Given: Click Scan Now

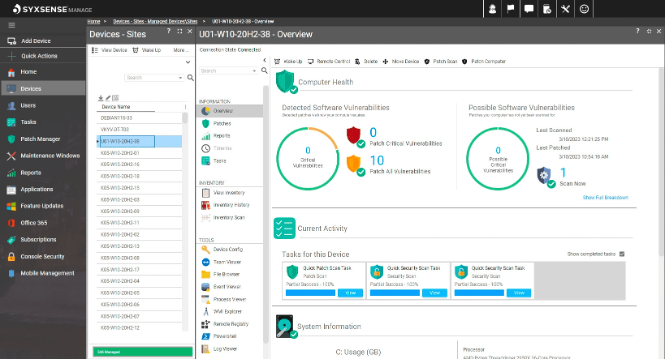Looking at the screenshot, I should click(x=573, y=183).
